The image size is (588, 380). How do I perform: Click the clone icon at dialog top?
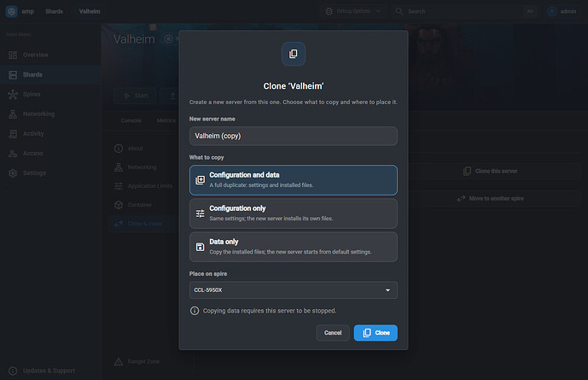point(294,54)
